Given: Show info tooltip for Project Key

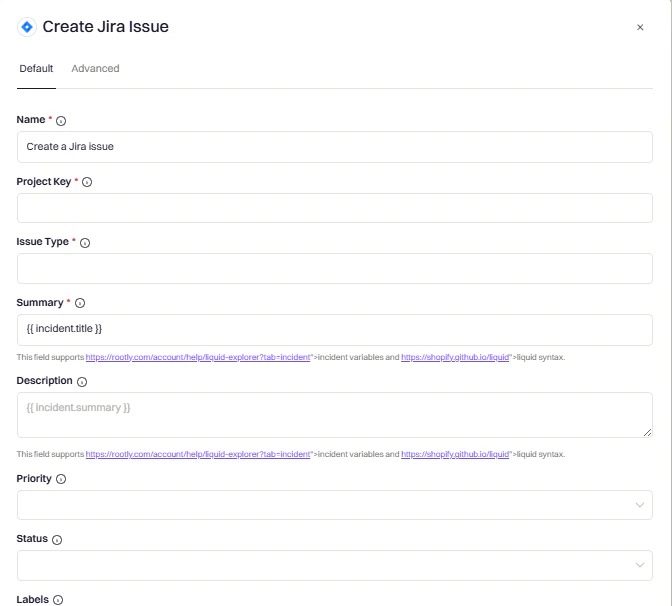Looking at the screenshot, I should click(87, 182).
